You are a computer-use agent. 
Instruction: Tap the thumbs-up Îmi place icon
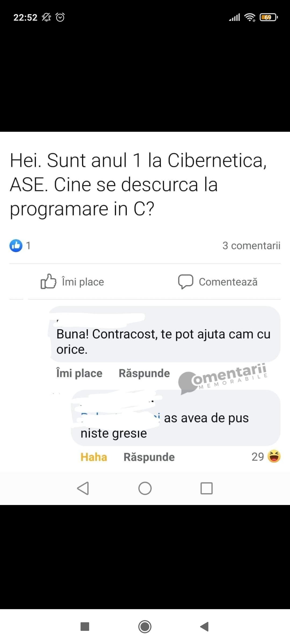48,281
